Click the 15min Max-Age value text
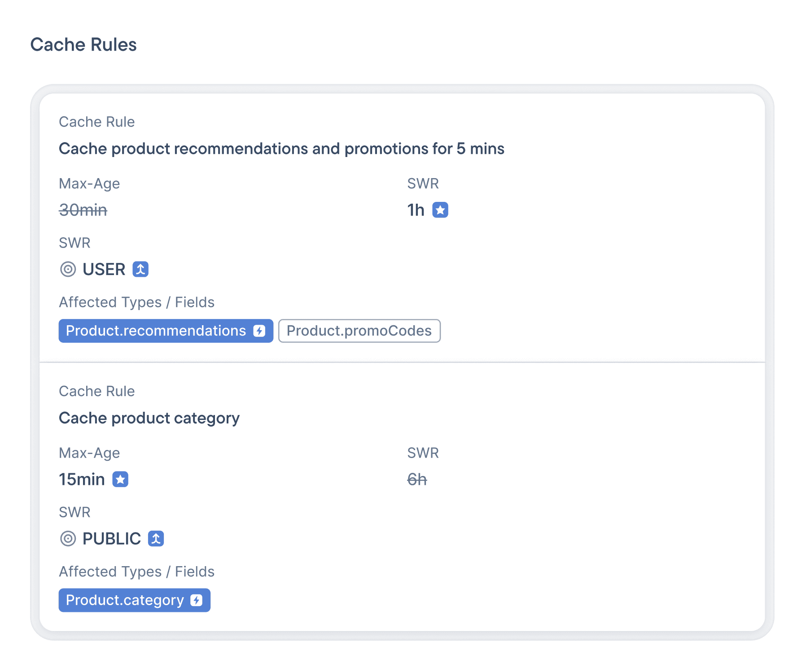806x672 pixels. click(x=82, y=479)
